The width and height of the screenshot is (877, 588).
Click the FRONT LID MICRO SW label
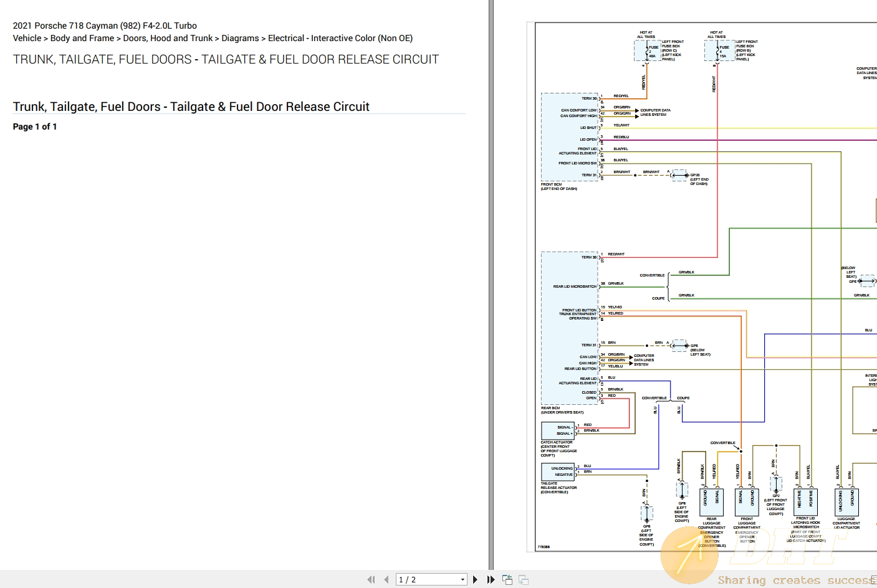coord(578,163)
